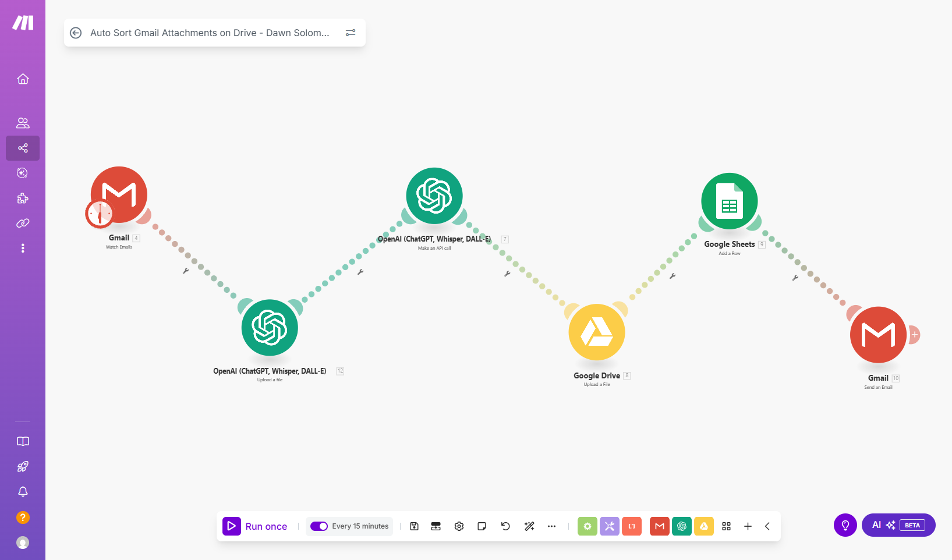Open the user profile avatar
Viewport: 952px width, 560px height.
tap(23, 543)
